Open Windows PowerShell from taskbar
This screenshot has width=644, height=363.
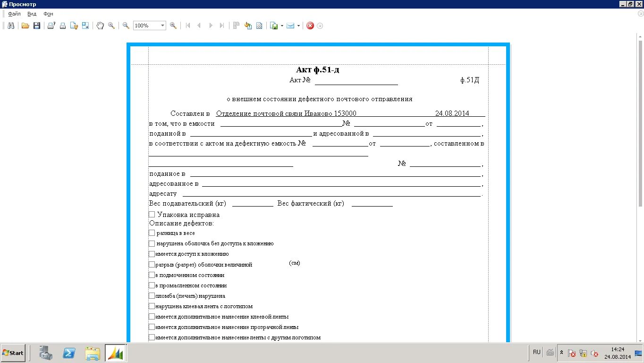click(x=69, y=353)
